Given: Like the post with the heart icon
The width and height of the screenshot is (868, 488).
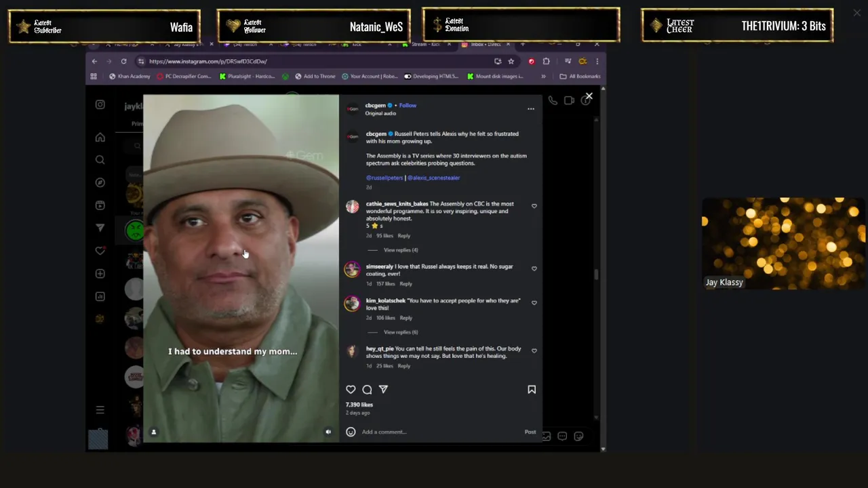Looking at the screenshot, I should (x=351, y=389).
